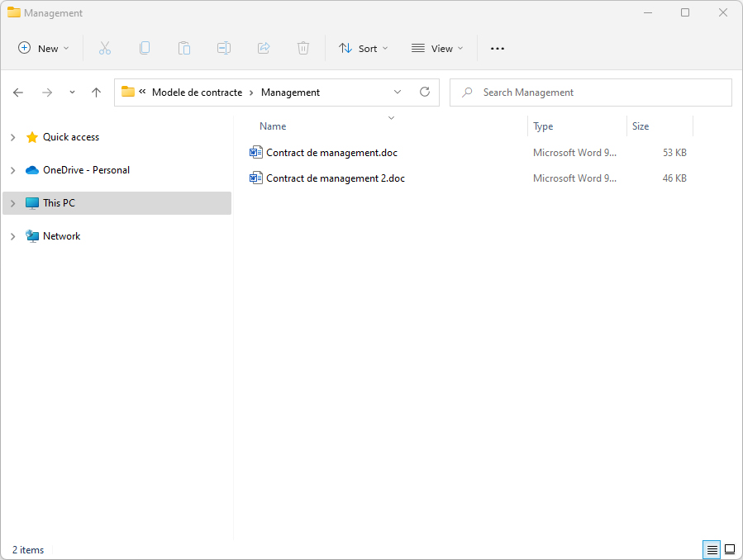Click the Delete trash can icon
The width and height of the screenshot is (743, 560).
[x=303, y=48]
